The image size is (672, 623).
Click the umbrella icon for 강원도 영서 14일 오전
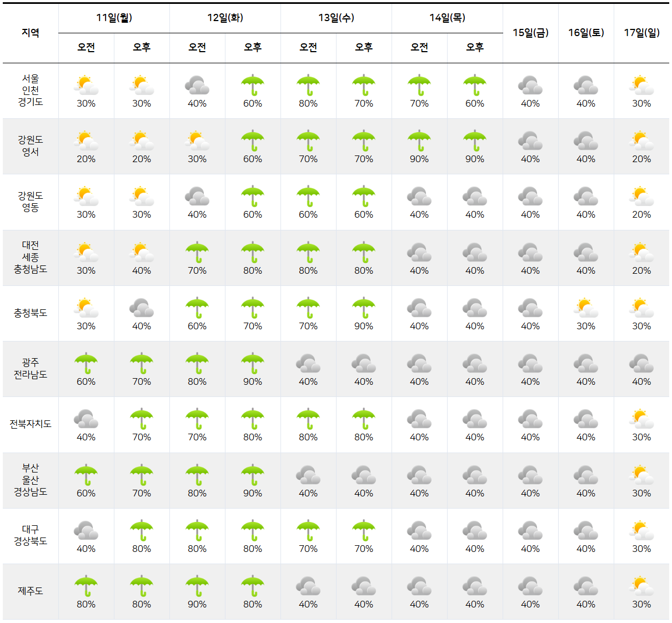click(x=419, y=141)
